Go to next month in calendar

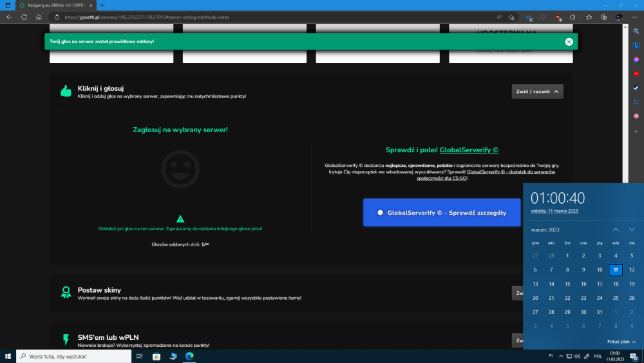pyautogui.click(x=632, y=230)
